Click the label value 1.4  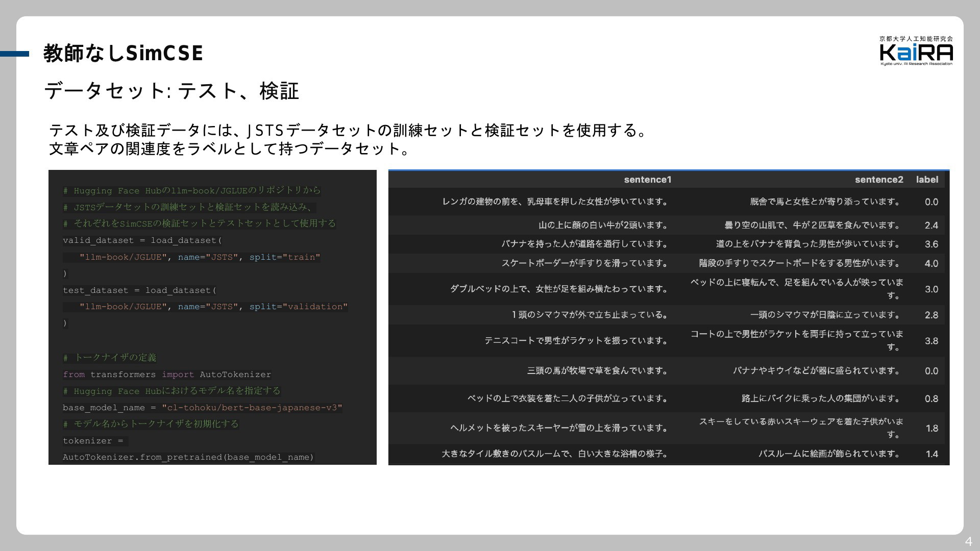point(932,454)
